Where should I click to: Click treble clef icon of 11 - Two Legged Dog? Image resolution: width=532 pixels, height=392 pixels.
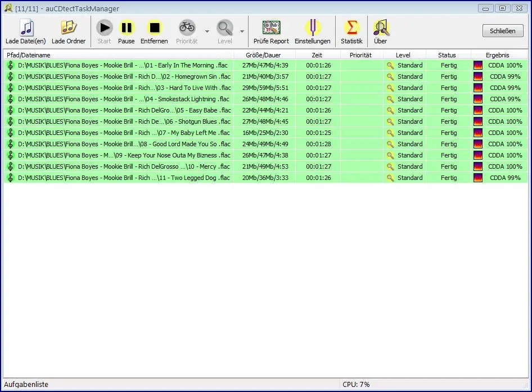(11, 178)
